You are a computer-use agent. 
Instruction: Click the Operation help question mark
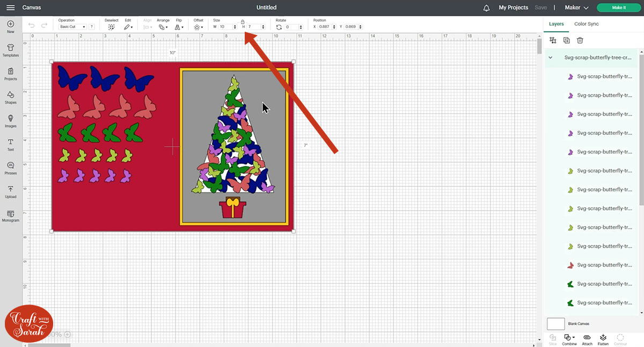point(92,27)
